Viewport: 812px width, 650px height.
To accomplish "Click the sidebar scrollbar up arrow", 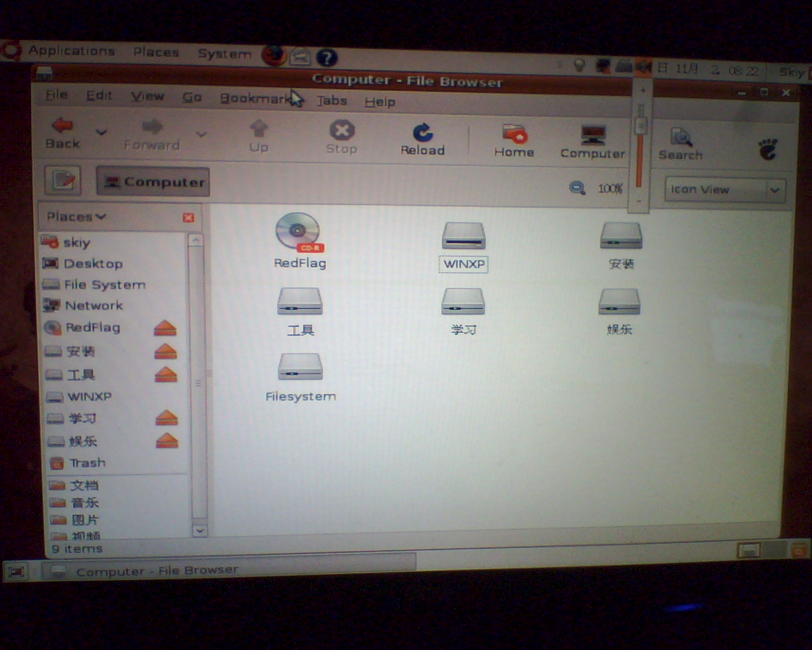I will pyautogui.click(x=196, y=241).
